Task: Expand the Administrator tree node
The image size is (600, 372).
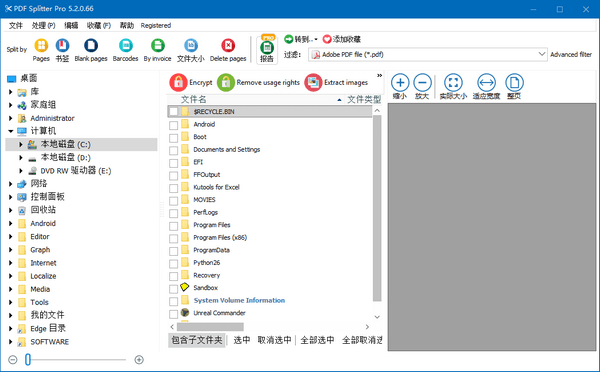Action: [11, 118]
